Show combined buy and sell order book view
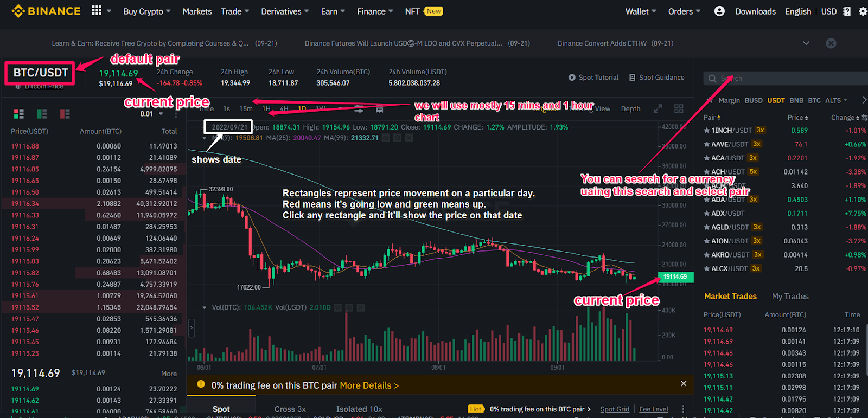Screen dimensions: 868x418 pyautogui.click(x=19, y=114)
